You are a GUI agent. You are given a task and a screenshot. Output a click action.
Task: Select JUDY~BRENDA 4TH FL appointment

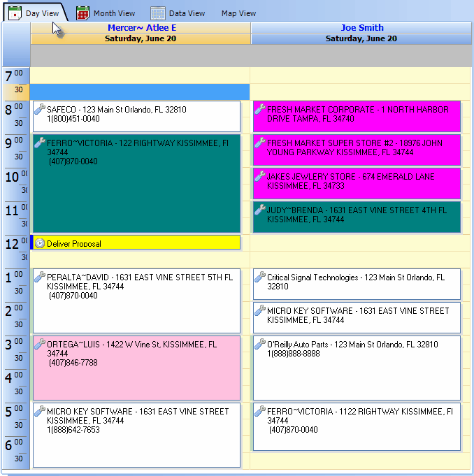click(x=357, y=217)
